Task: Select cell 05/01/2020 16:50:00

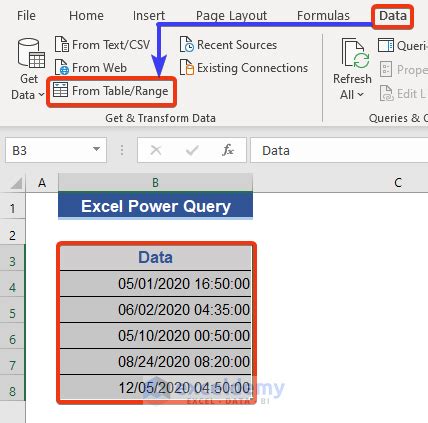Action: [155, 284]
